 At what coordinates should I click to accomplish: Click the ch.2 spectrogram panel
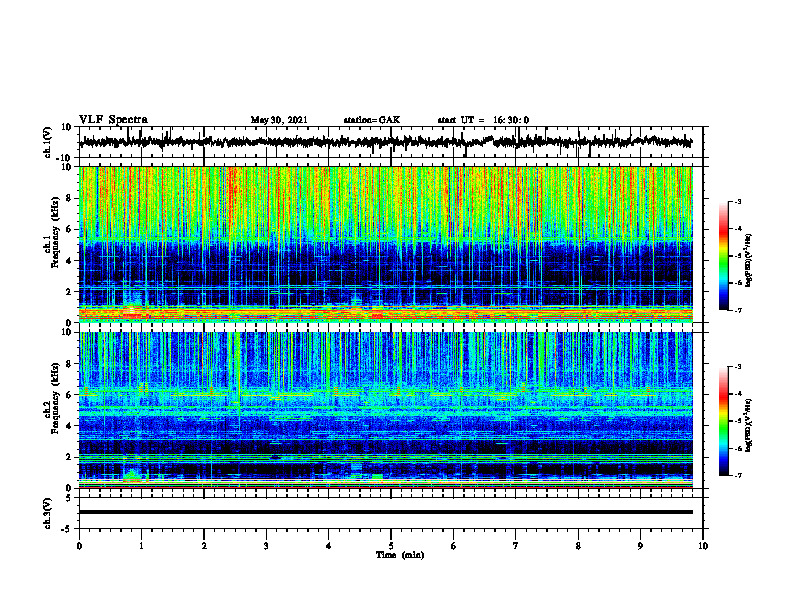[x=385, y=410]
